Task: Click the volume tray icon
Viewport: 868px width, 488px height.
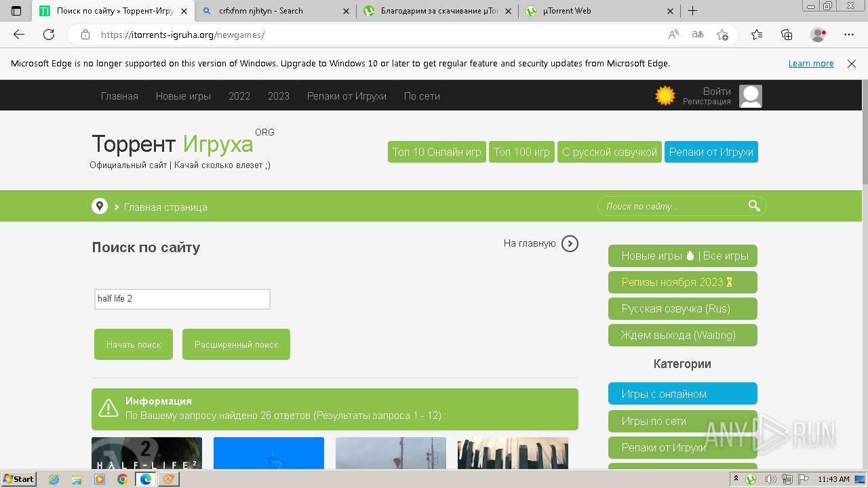Action: 770,479
